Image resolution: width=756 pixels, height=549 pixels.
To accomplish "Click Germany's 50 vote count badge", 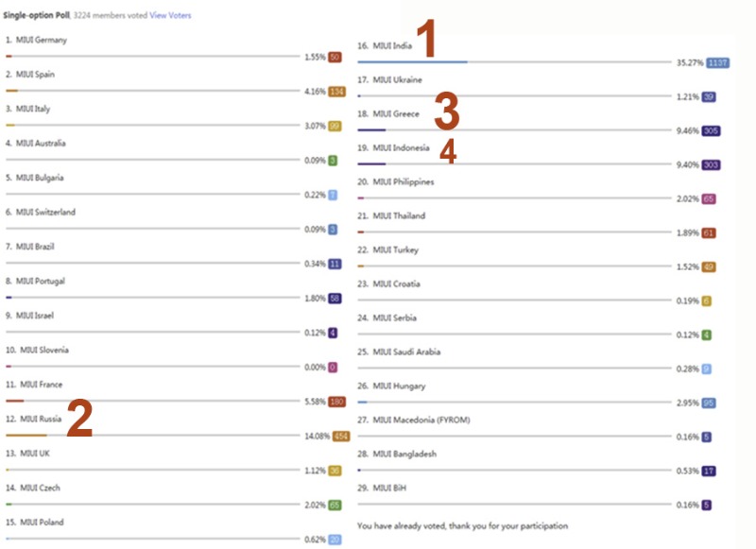I will pos(335,58).
